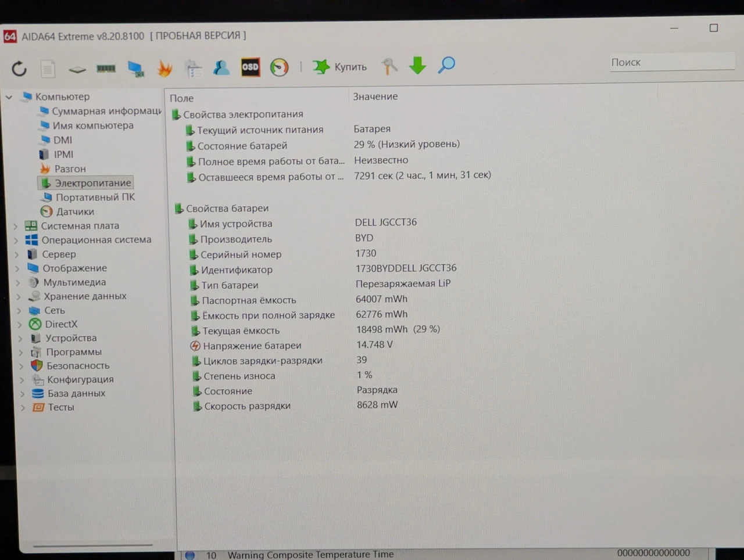This screenshot has width=744, height=560.
Task: Click the Значение column header
Action: [375, 96]
